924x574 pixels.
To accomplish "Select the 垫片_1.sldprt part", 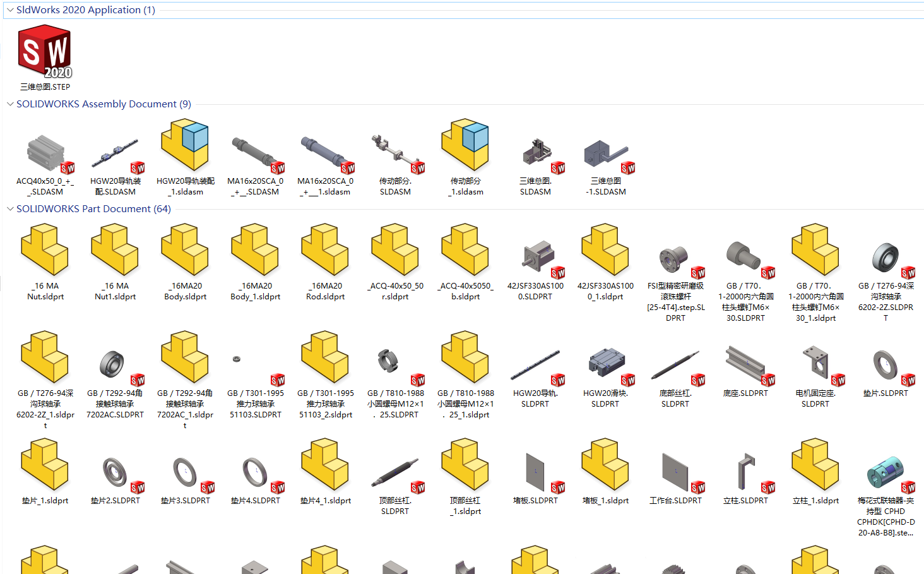I will click(x=45, y=472).
